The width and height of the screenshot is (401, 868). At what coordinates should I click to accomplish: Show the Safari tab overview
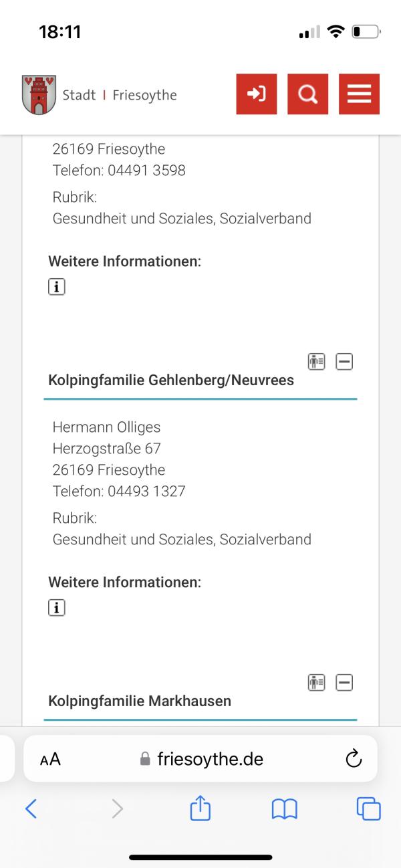368,809
